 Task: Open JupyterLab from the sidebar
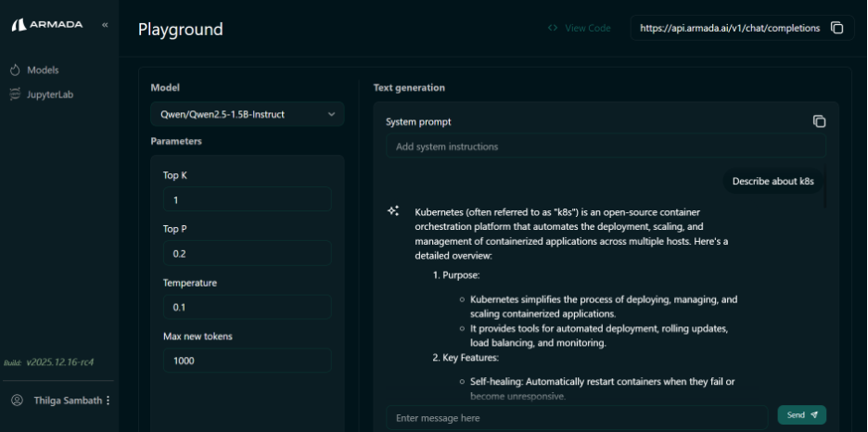49,94
